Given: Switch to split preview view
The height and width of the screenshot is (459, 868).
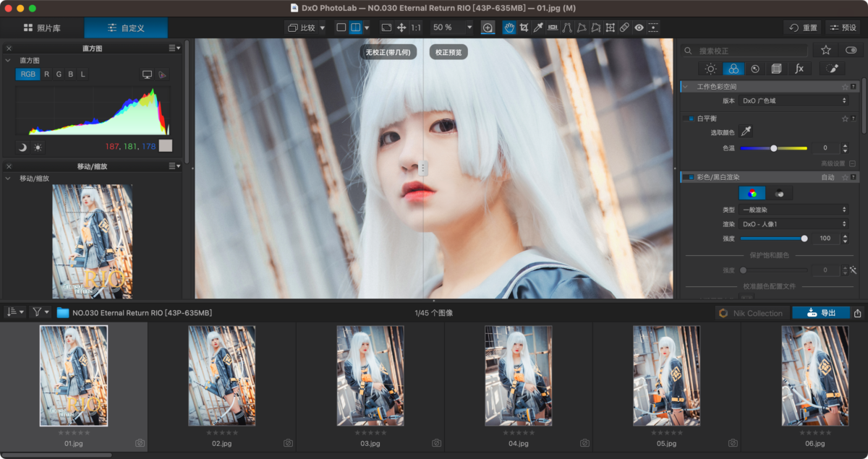Looking at the screenshot, I should click(x=355, y=27).
